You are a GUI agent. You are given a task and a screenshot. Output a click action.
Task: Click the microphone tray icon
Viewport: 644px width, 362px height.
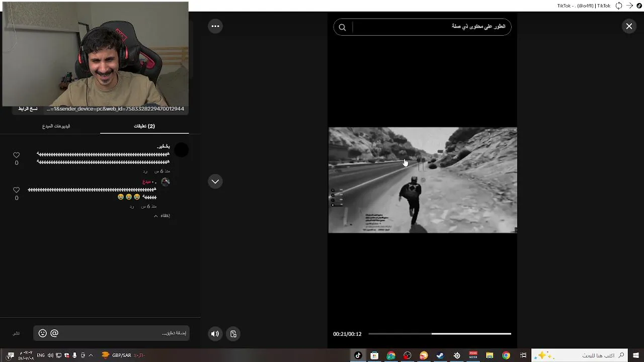pos(74,355)
